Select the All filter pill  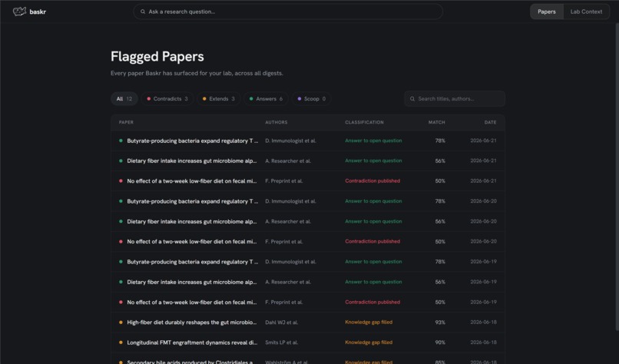click(x=124, y=99)
